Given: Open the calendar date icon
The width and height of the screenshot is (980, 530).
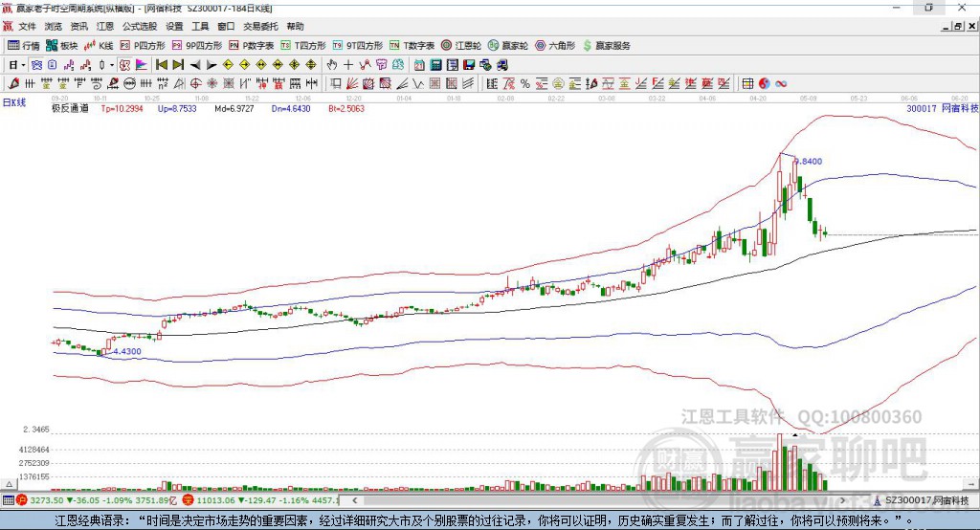Looking at the screenshot, I should click(419, 65).
